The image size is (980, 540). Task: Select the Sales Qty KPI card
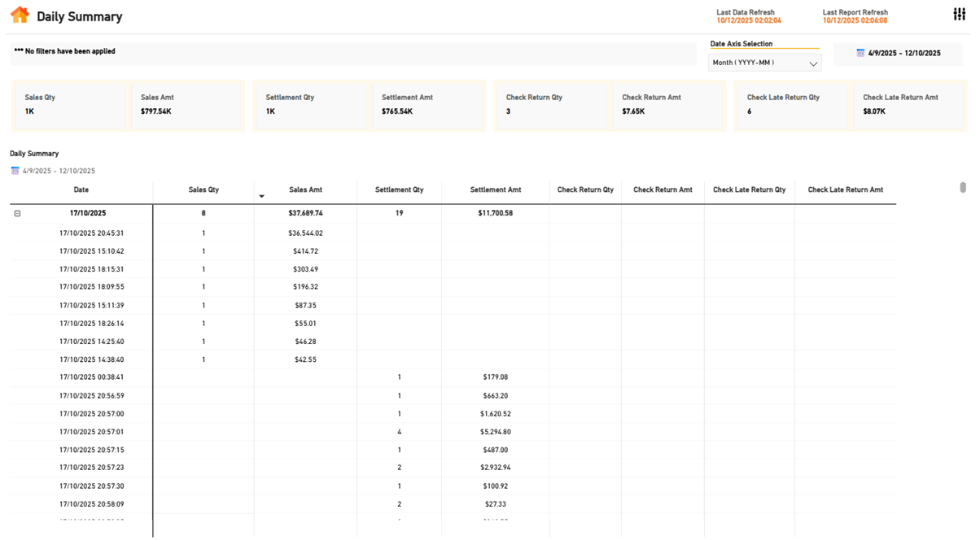coord(70,105)
